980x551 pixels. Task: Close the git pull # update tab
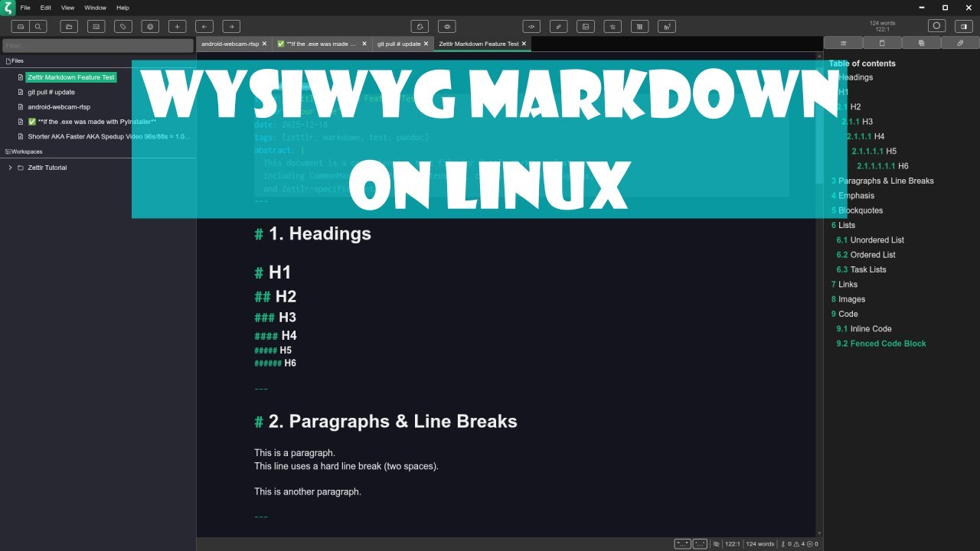pyautogui.click(x=427, y=44)
